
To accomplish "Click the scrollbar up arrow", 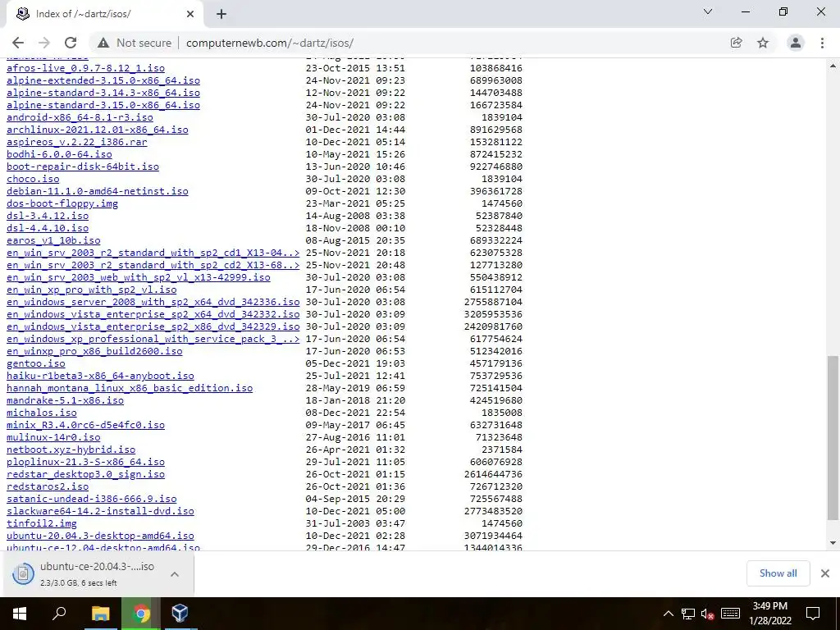I will click(x=833, y=66).
